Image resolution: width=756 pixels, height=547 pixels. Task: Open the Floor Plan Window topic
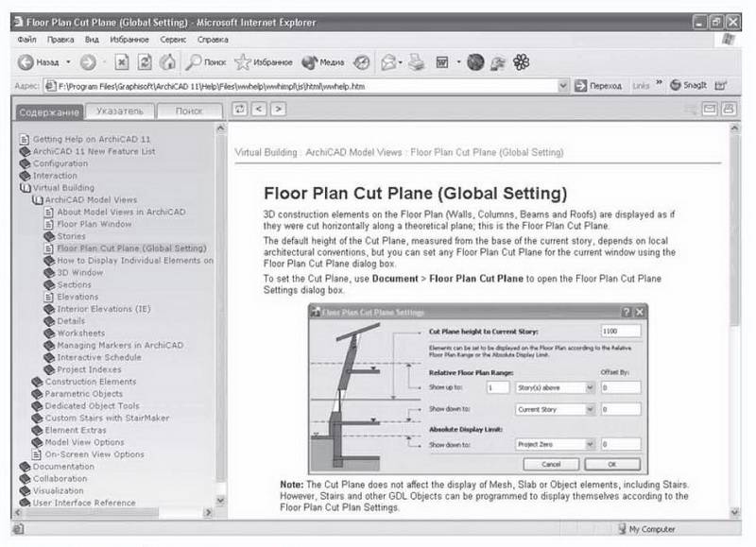coord(94,224)
